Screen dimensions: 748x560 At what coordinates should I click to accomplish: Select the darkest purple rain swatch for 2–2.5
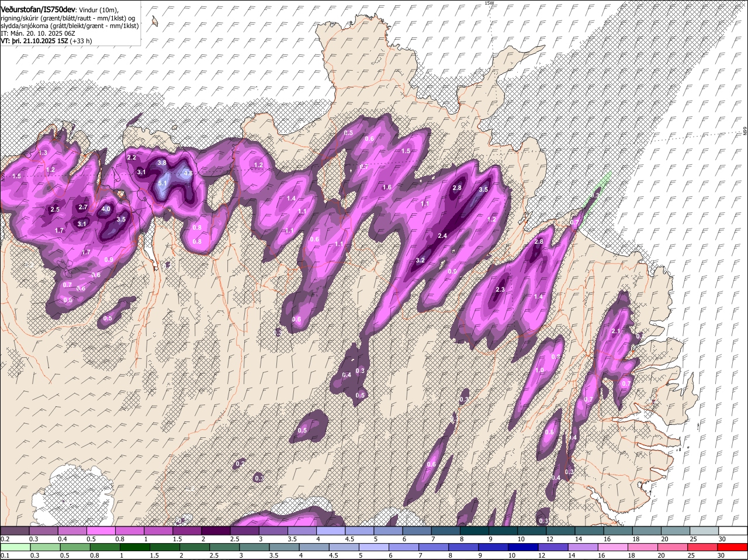pyautogui.click(x=217, y=530)
